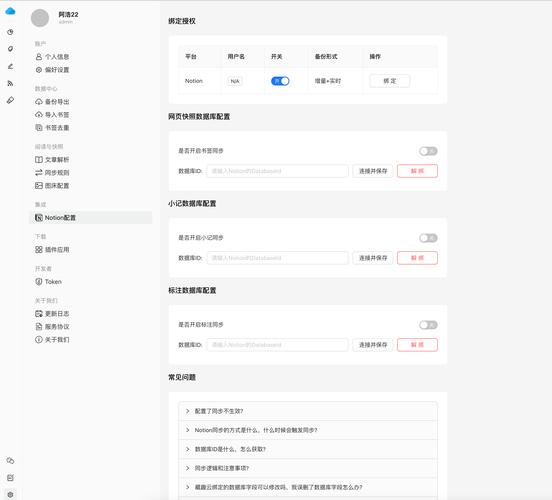The height and width of the screenshot is (500, 552).
Task: Click the blue cloud logo icon
Action: 10,11
